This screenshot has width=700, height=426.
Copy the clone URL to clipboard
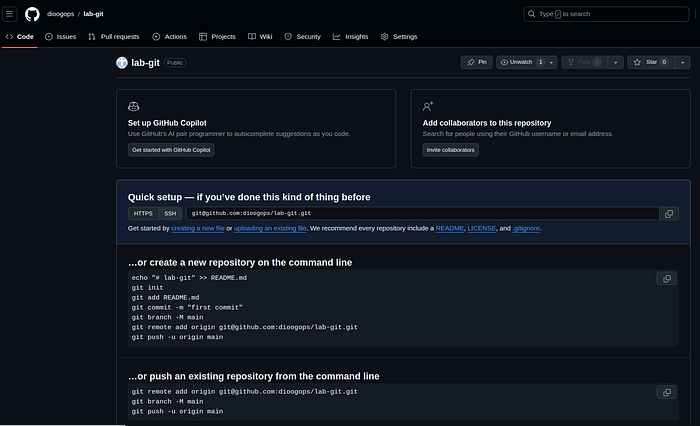[x=669, y=213]
